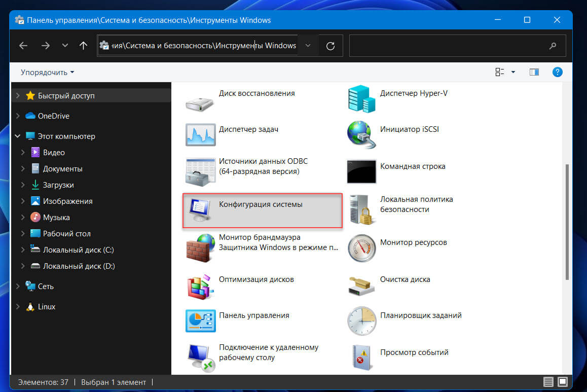This screenshot has width=587, height=392.
Task: Expand the Linux tree node
Action: click(x=18, y=307)
